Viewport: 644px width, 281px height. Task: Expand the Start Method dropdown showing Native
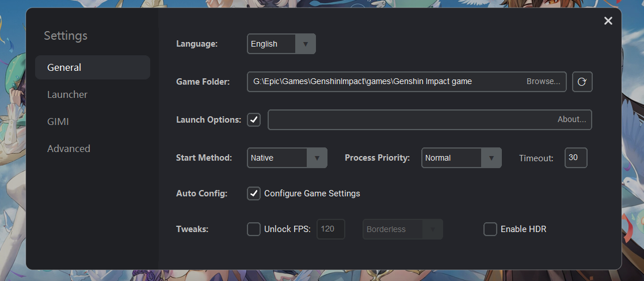click(287, 158)
